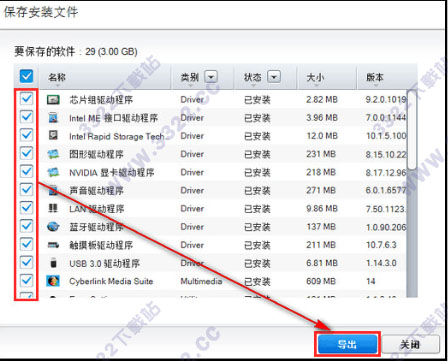Click the chipset driver (芯片组驱动程序) icon
448x361 pixels.
click(53, 100)
